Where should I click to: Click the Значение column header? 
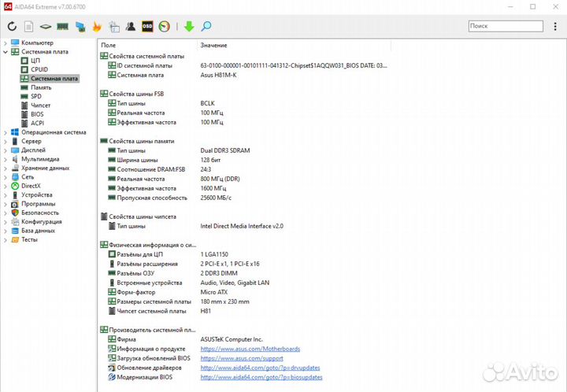coord(213,46)
